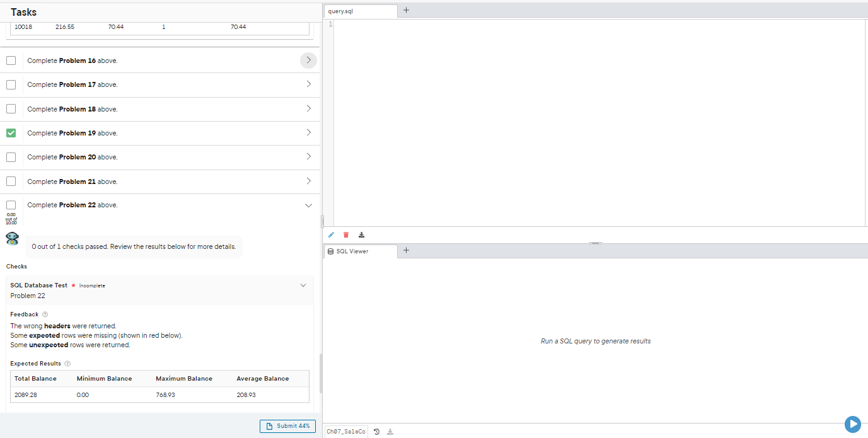Run the SQL query with the play button
The image size is (868, 438).
coord(852,424)
